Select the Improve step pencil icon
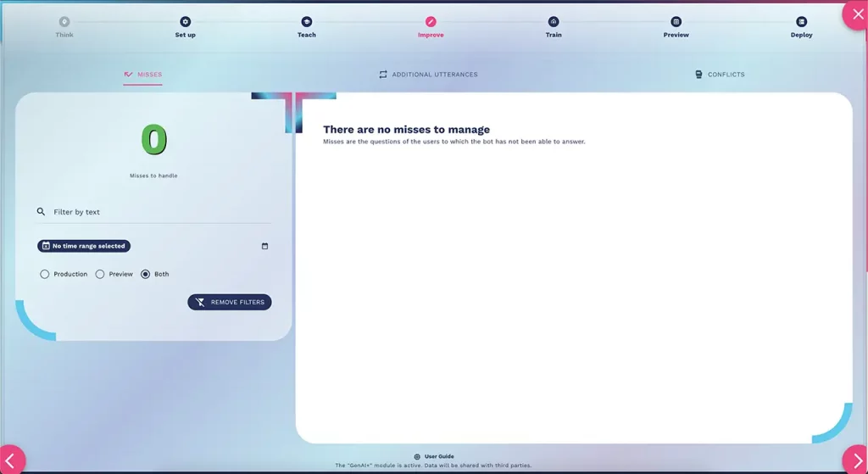 431,21
